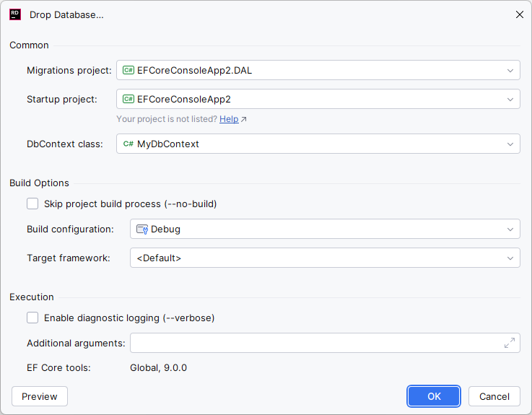532x415 pixels.
Task: Click the Debug build configuration icon
Action: (142, 230)
